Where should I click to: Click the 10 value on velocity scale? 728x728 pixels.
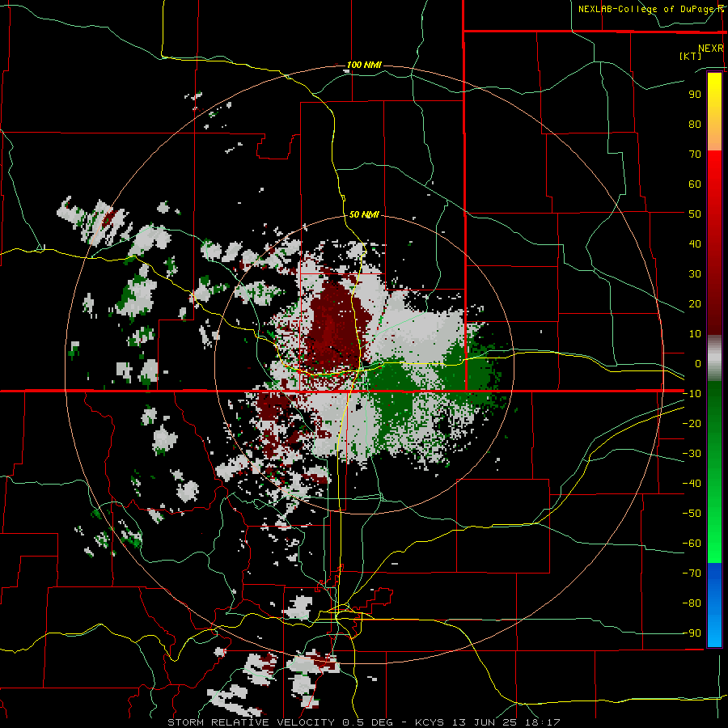click(695, 334)
